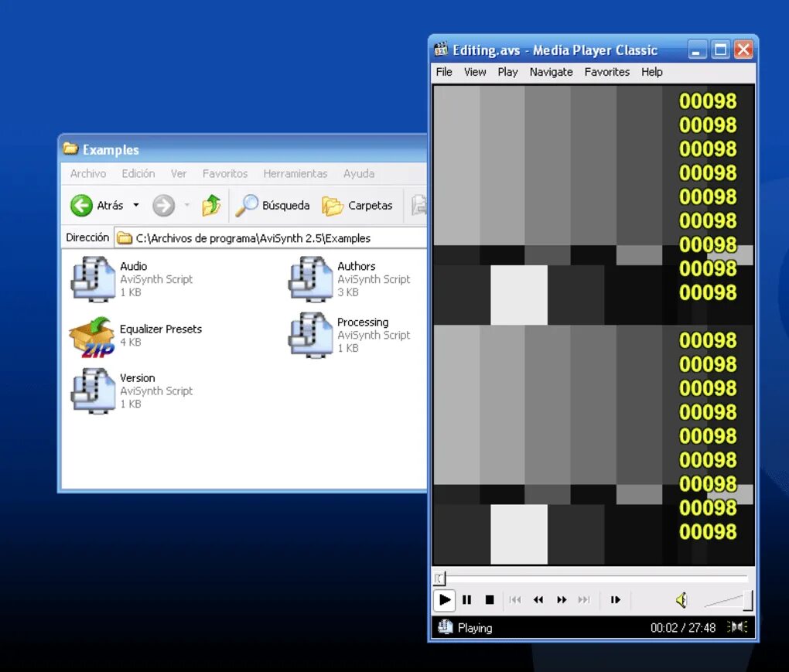The width and height of the screenshot is (789, 672).
Task: Open the View menu in Media Player Classic
Action: (x=475, y=72)
